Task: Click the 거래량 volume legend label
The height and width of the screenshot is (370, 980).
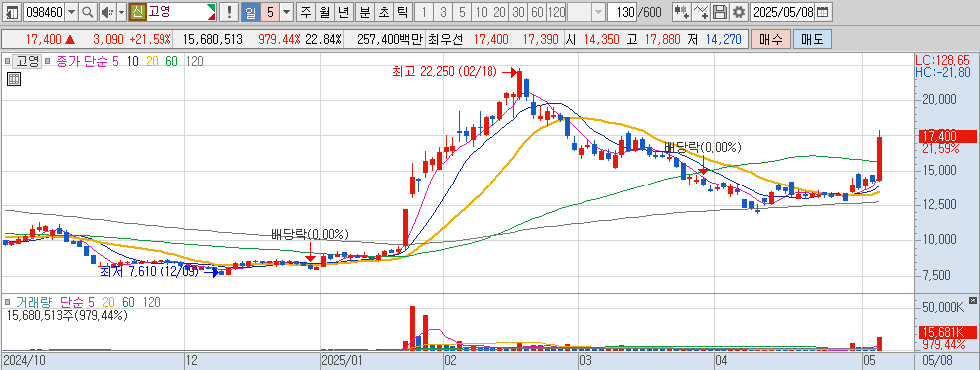Action: tap(34, 302)
